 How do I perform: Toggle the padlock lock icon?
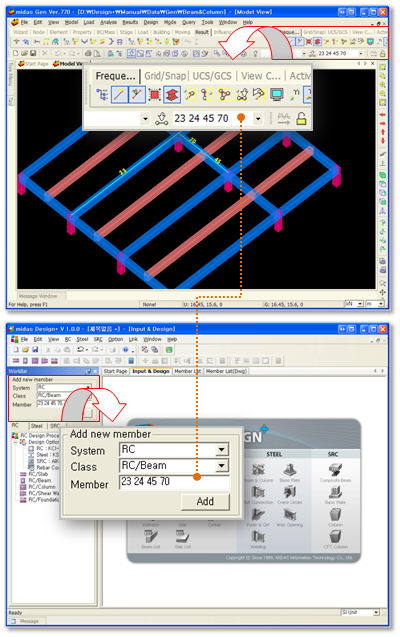click(301, 119)
